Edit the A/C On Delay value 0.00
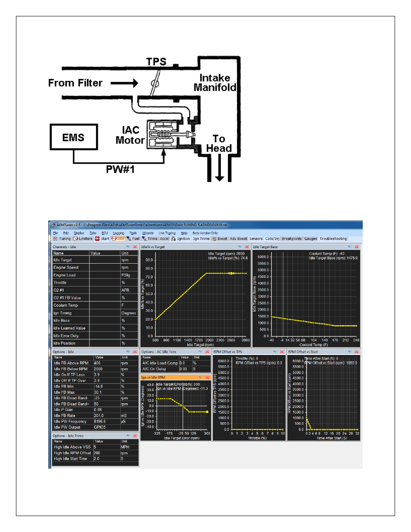The width and height of the screenshot is (411, 532). point(186,369)
